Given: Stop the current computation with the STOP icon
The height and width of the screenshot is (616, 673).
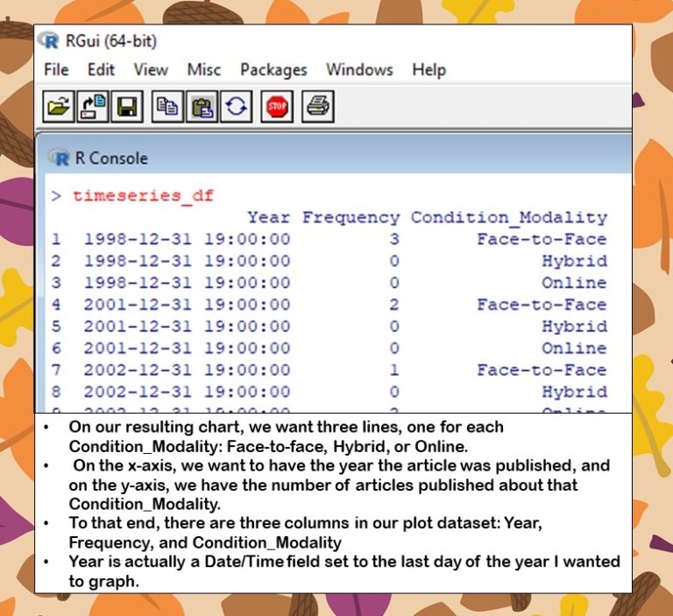Looking at the screenshot, I should [x=278, y=108].
